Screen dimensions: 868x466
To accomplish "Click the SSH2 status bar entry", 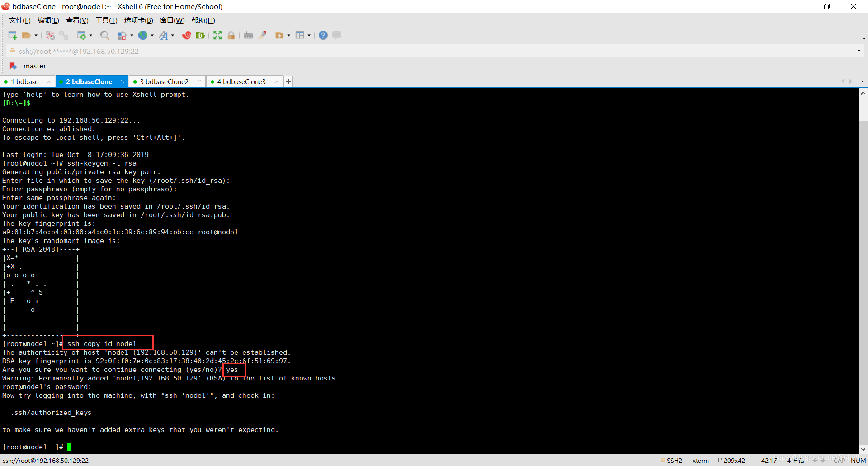I will (x=671, y=461).
